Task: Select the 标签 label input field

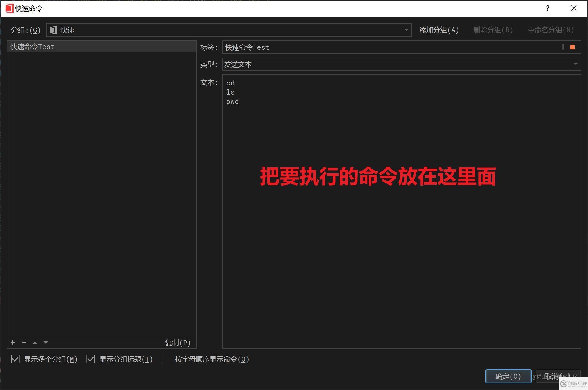Action: 392,47
